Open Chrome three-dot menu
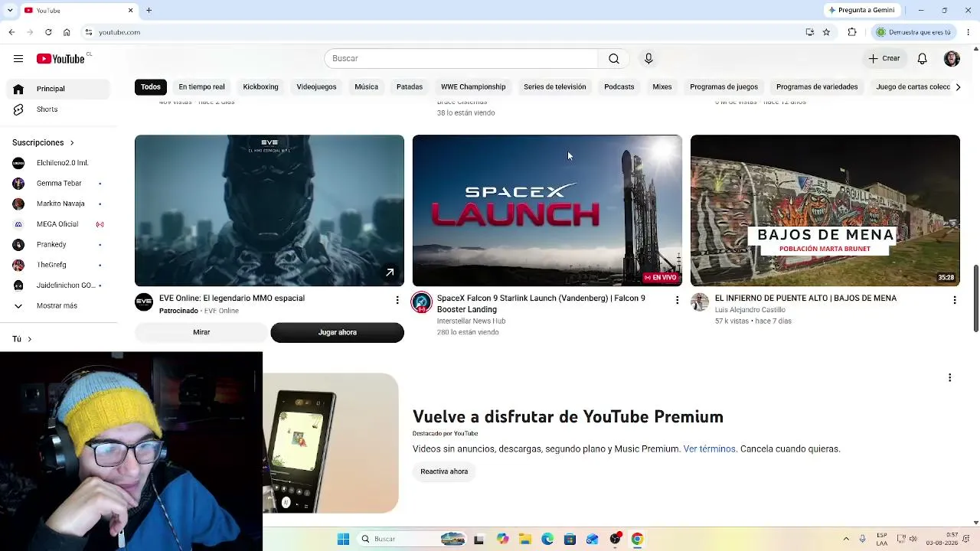 969,32
